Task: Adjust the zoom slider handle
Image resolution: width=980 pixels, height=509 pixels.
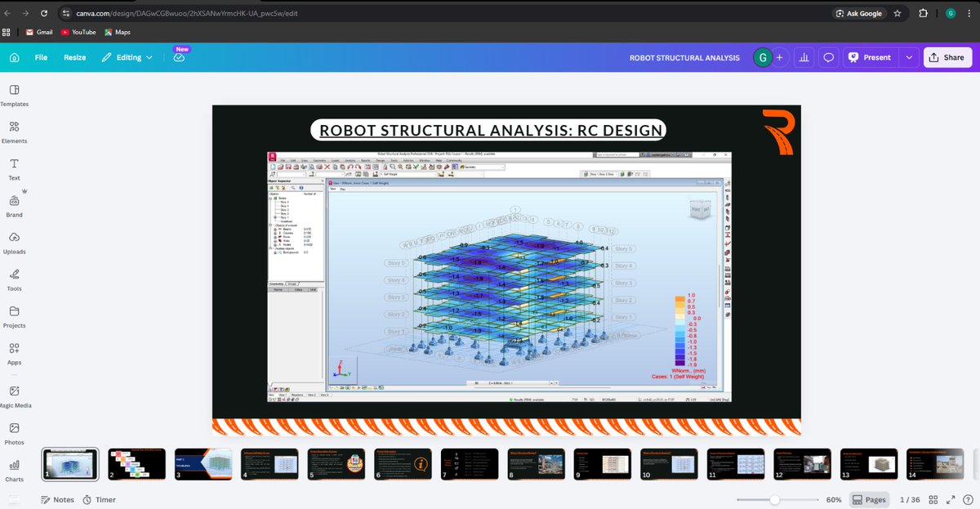Action: [x=774, y=499]
